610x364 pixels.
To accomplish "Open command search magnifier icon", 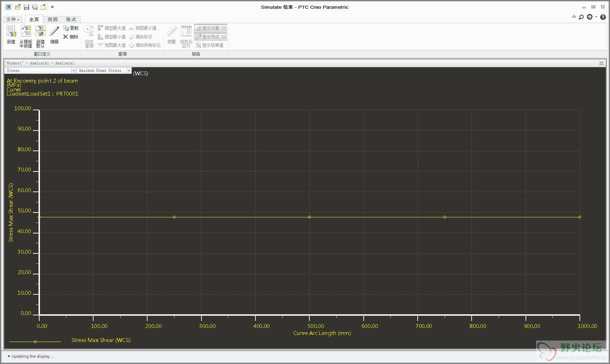I will click(x=581, y=17).
